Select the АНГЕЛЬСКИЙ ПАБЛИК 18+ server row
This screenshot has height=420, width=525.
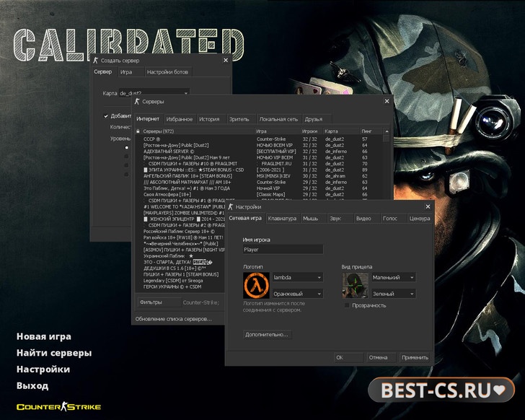click(x=258, y=176)
